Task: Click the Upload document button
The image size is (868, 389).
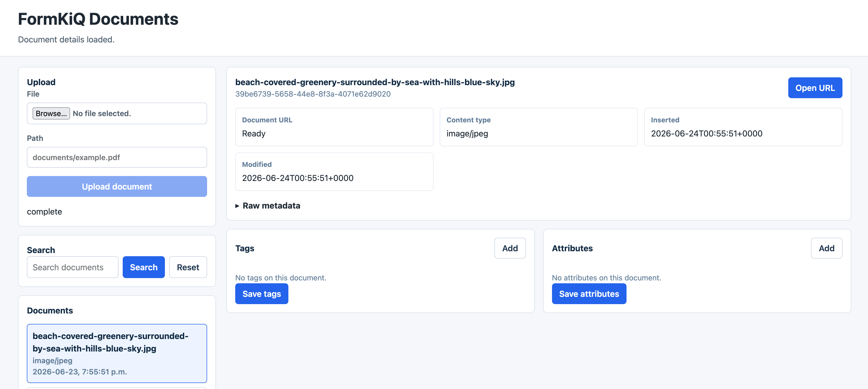Action: click(x=117, y=187)
